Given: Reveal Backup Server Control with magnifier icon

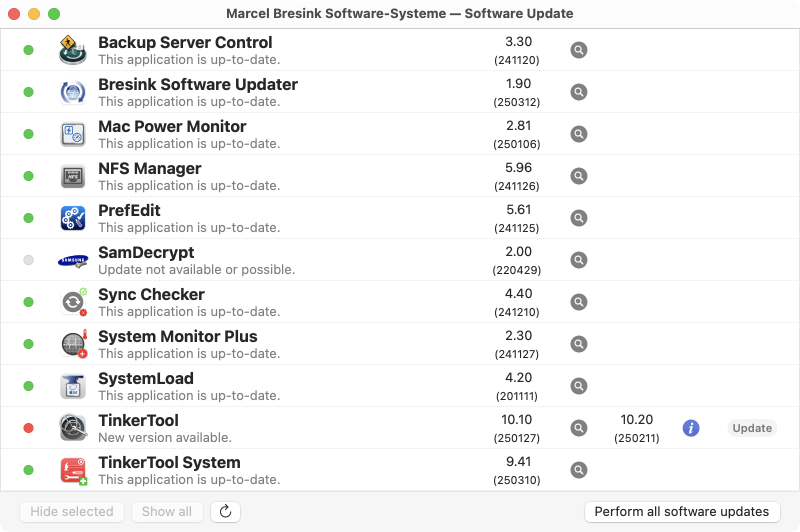Looking at the screenshot, I should point(579,50).
